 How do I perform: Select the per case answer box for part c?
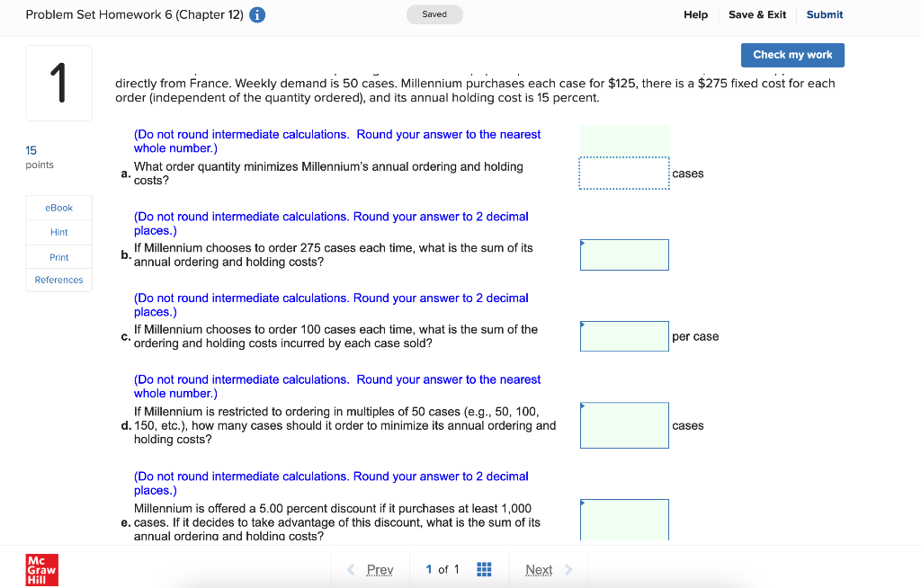tap(624, 336)
